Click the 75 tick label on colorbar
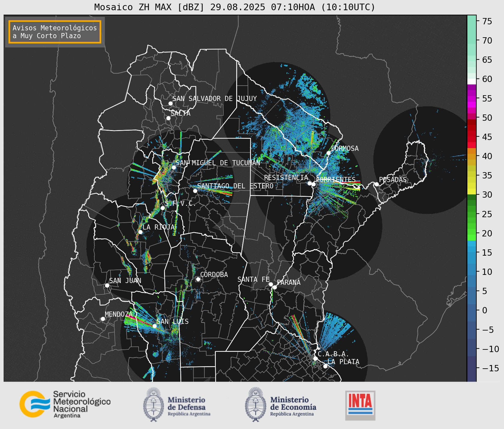This screenshot has width=504, height=429. 487,21
